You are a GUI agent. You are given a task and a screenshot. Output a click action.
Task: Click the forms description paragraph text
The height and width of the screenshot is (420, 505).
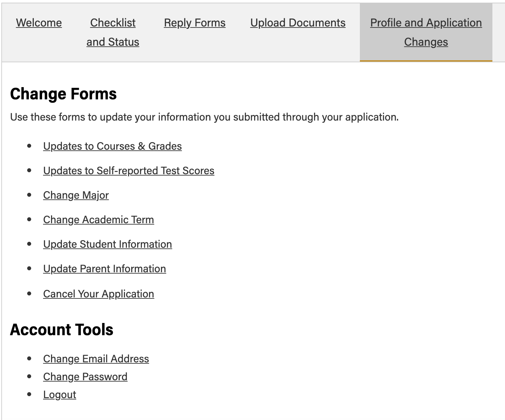pos(204,117)
